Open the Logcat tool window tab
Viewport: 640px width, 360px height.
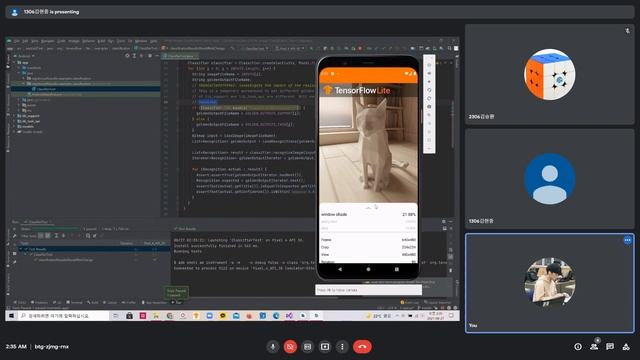110,302
